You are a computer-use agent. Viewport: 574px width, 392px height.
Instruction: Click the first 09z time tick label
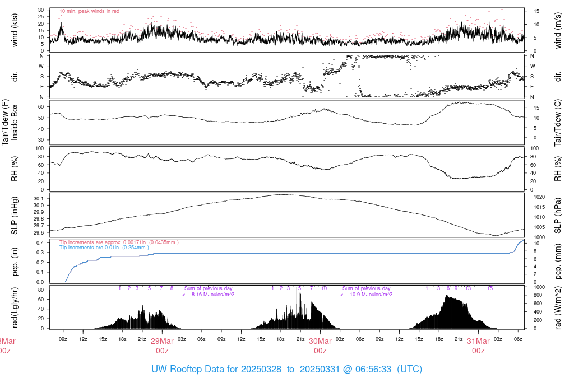(63, 339)
